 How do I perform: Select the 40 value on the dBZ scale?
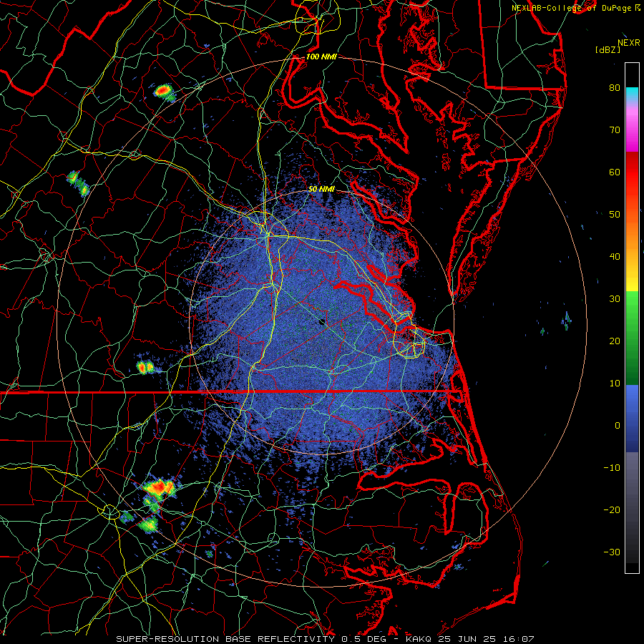[x=615, y=257]
